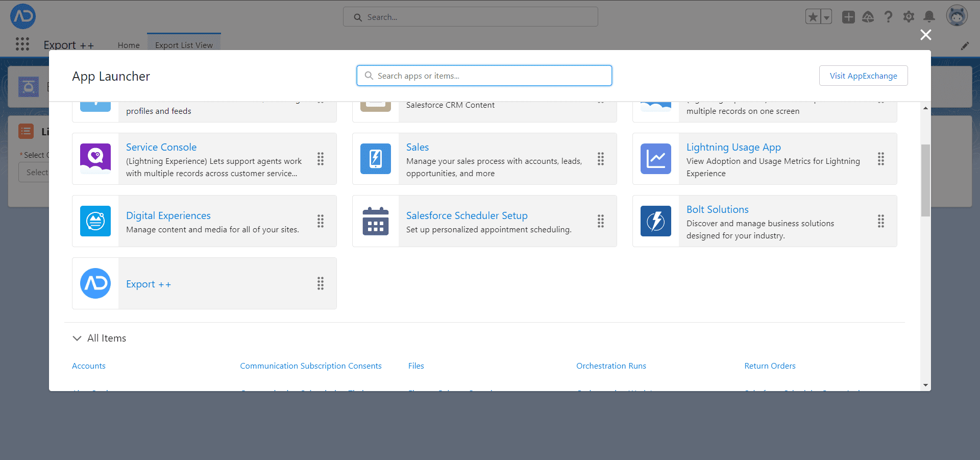Open the Digital Experiences link
This screenshot has height=460, width=980.
[x=168, y=215]
